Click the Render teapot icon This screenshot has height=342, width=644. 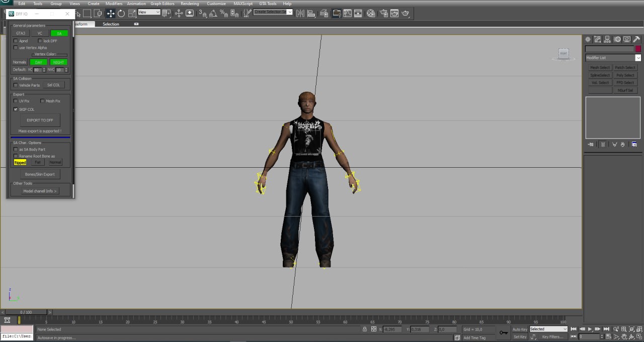click(x=406, y=14)
